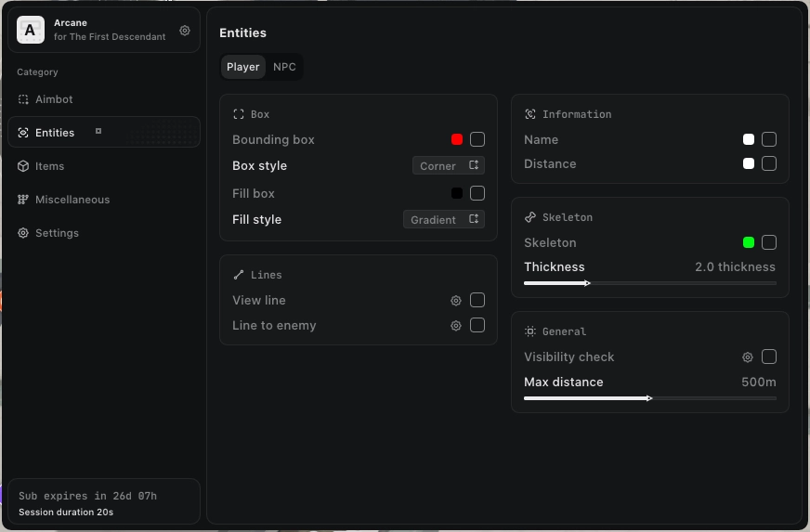Click the Visibility check label

pos(568,357)
